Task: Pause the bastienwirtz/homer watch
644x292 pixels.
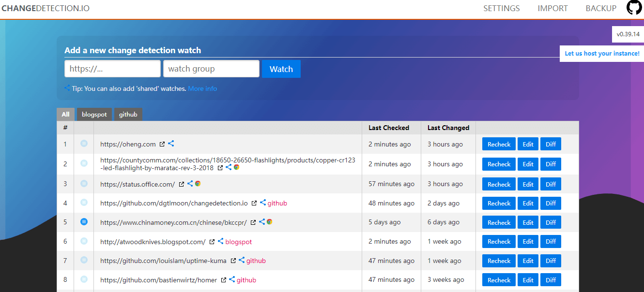Action: tap(84, 279)
